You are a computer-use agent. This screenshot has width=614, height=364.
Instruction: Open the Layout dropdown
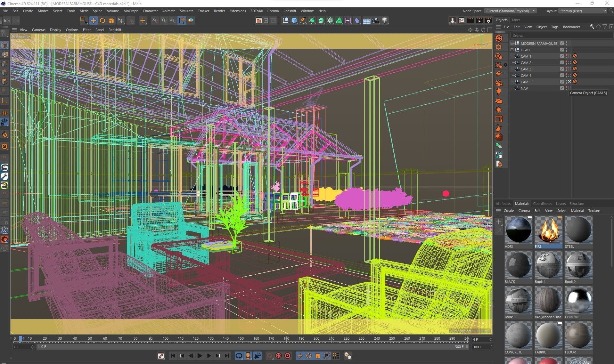click(583, 11)
